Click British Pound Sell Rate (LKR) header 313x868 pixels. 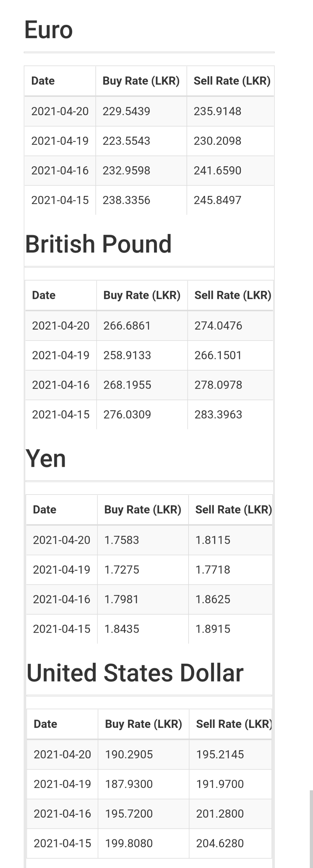[233, 295]
